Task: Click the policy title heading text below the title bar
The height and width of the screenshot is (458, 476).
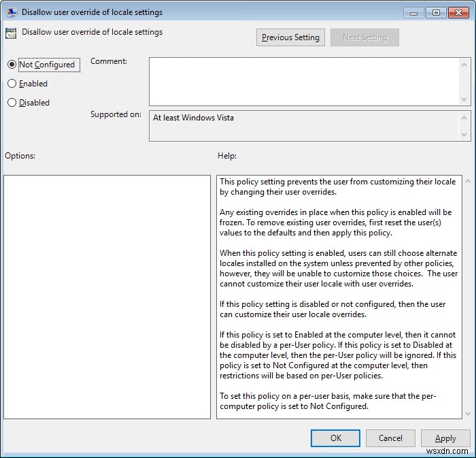Action: (x=92, y=32)
